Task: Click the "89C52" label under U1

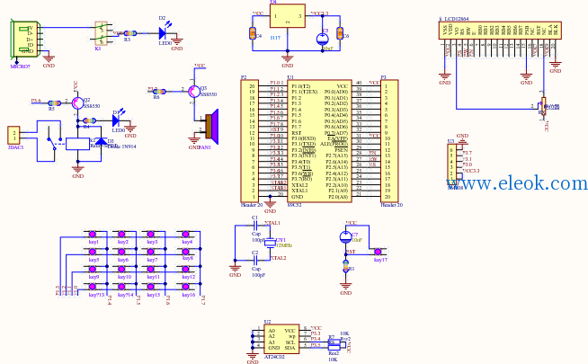Action: click(294, 206)
